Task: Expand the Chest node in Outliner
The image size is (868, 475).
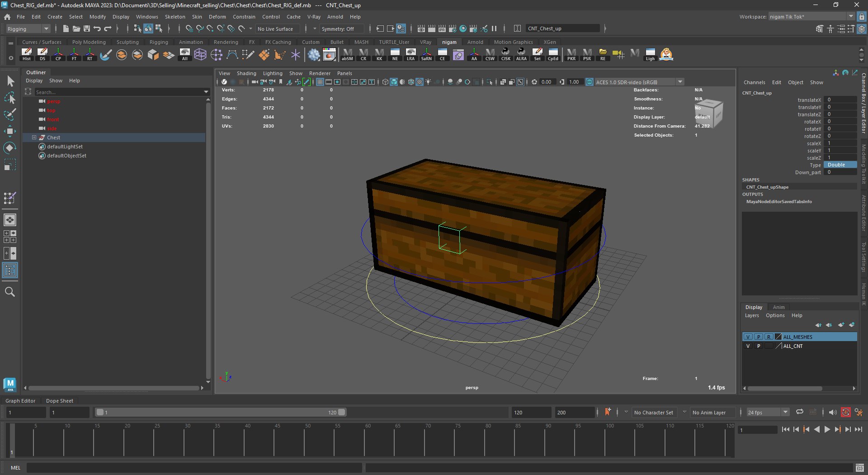Action: 34,138
